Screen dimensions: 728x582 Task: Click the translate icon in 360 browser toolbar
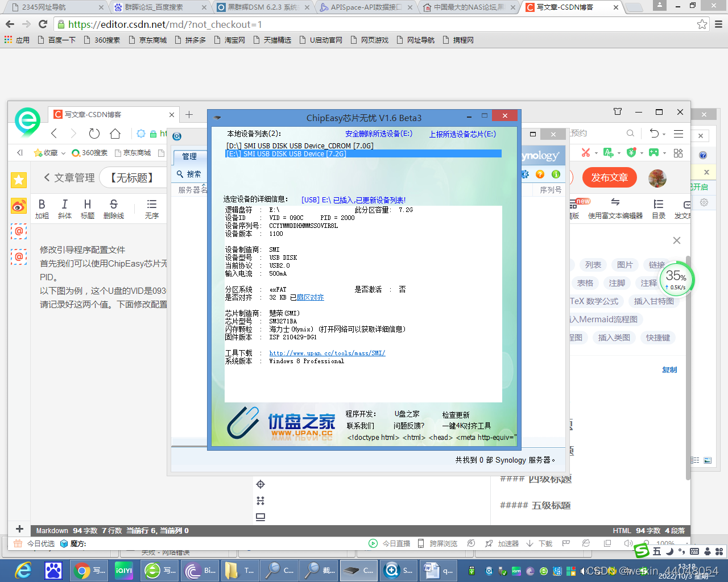coord(609,152)
